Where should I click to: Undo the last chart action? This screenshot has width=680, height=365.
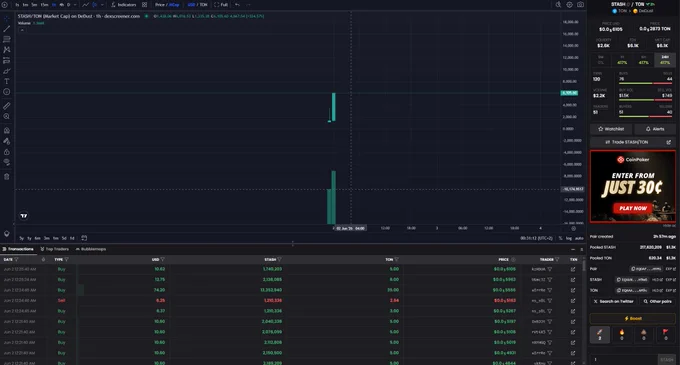click(237, 5)
